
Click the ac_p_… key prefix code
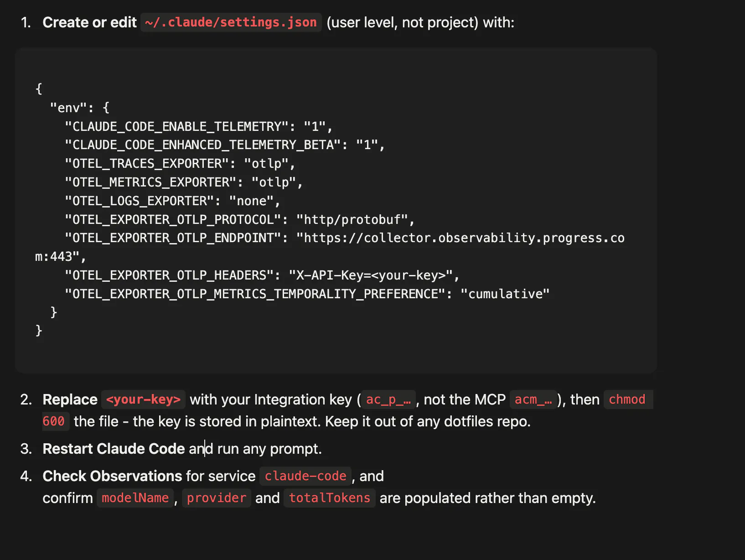coord(388,399)
